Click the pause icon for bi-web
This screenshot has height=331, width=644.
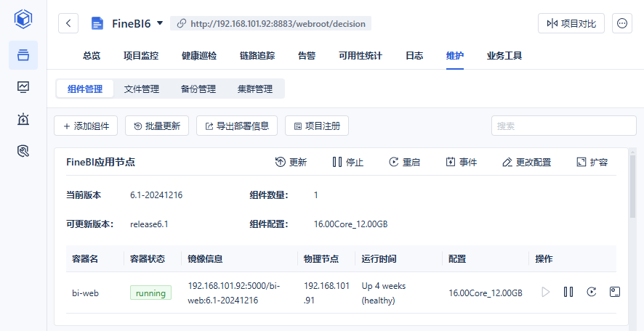tap(568, 292)
